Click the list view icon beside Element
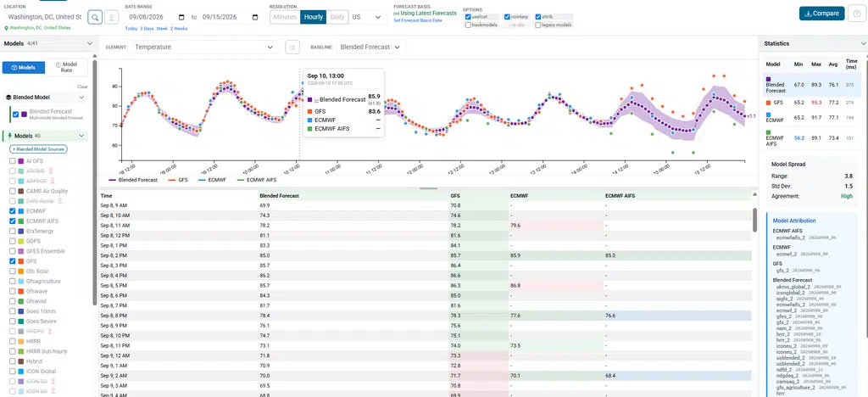This screenshot has height=397, width=868. (x=292, y=47)
